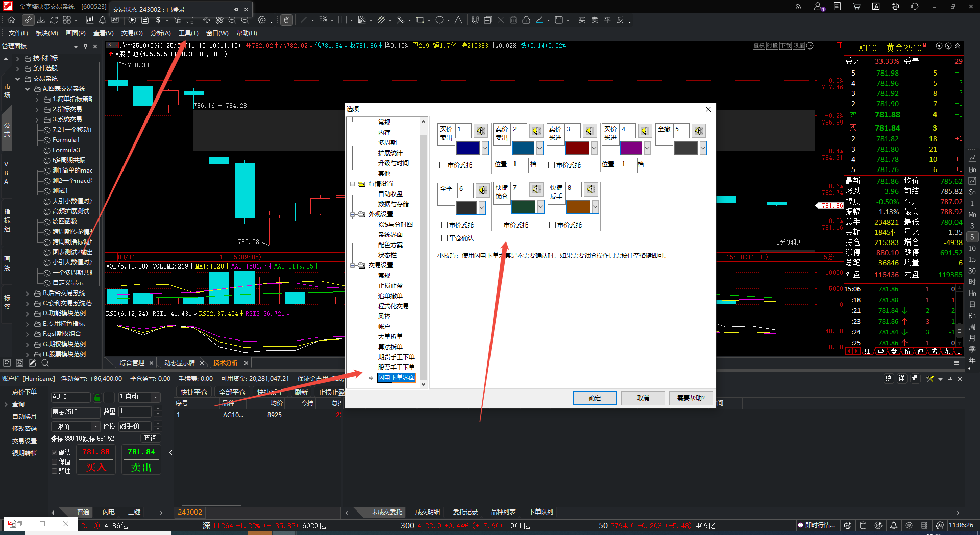Image resolution: width=980 pixels, height=535 pixels.
Task: Click the 数量 quantity input field
Action: 135,411
